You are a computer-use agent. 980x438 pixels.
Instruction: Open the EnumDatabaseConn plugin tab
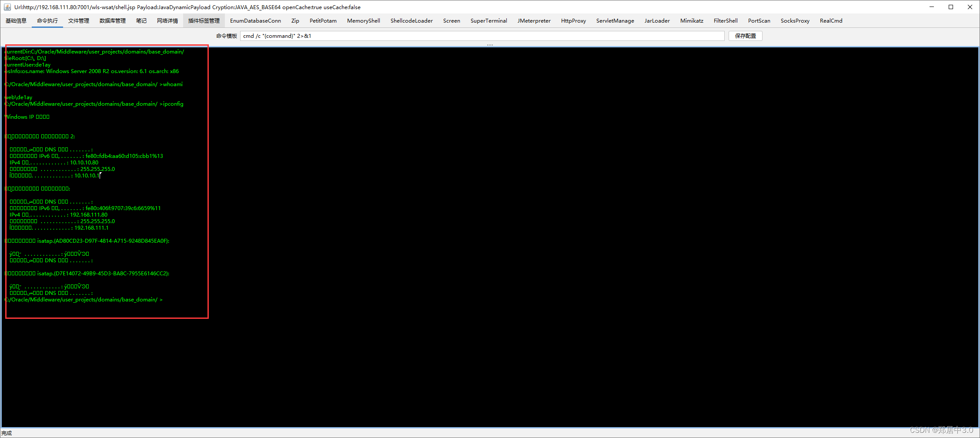coord(255,21)
